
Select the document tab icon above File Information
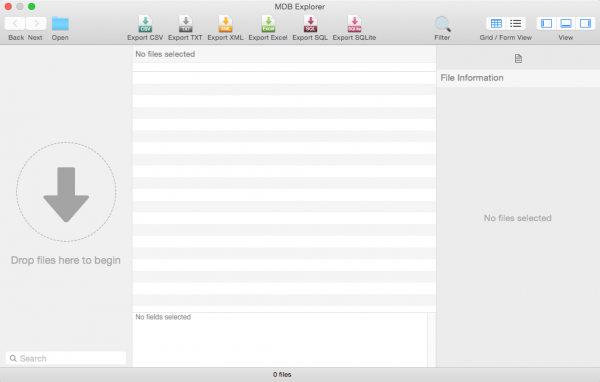tap(518, 59)
